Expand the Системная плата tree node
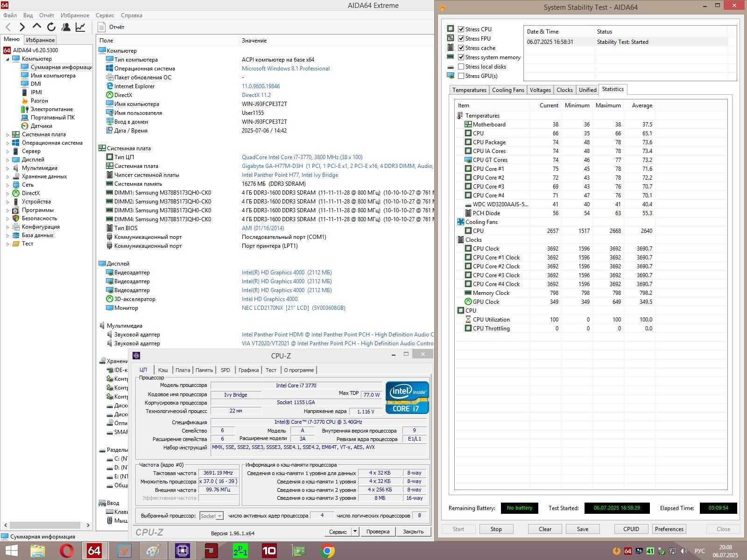The image size is (747, 560). (7, 134)
